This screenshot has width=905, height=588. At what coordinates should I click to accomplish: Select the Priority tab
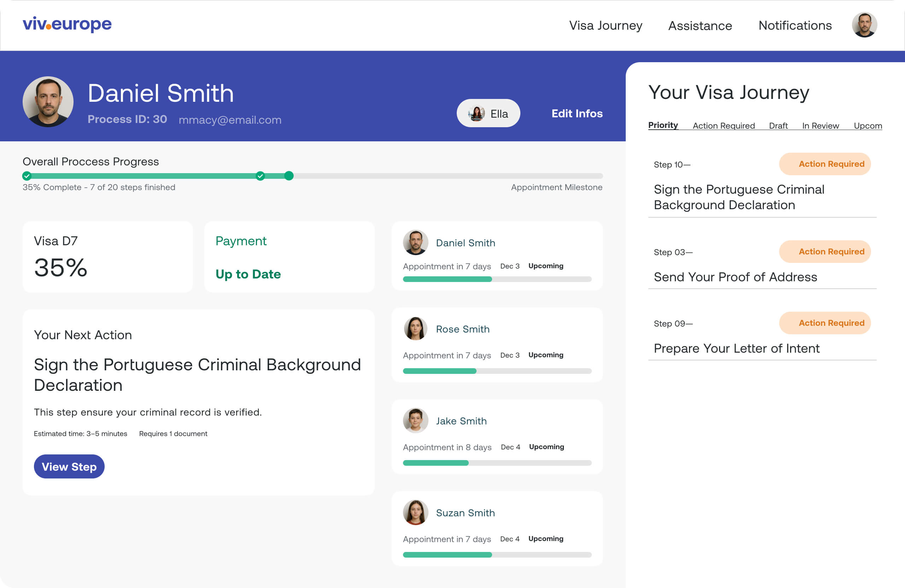tap(663, 125)
